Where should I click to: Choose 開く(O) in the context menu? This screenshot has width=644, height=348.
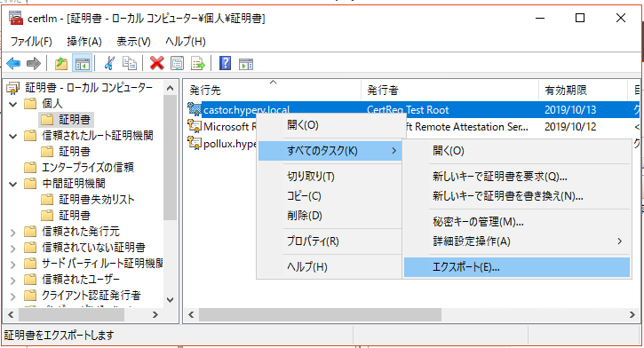click(x=330, y=125)
